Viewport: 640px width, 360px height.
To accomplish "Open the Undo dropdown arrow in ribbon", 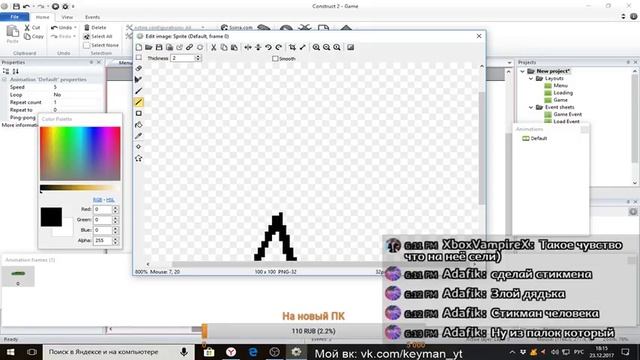I will (x=76, y=27).
